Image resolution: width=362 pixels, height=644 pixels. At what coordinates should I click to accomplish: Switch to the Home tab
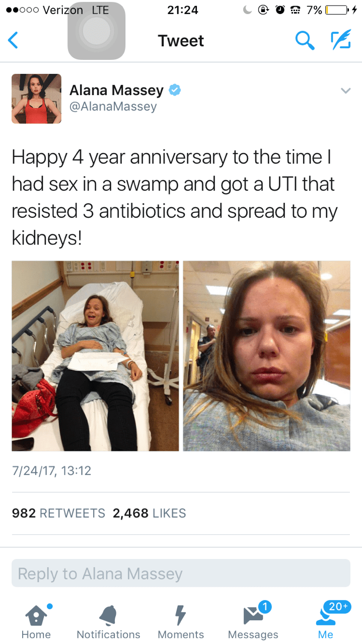pos(36,621)
